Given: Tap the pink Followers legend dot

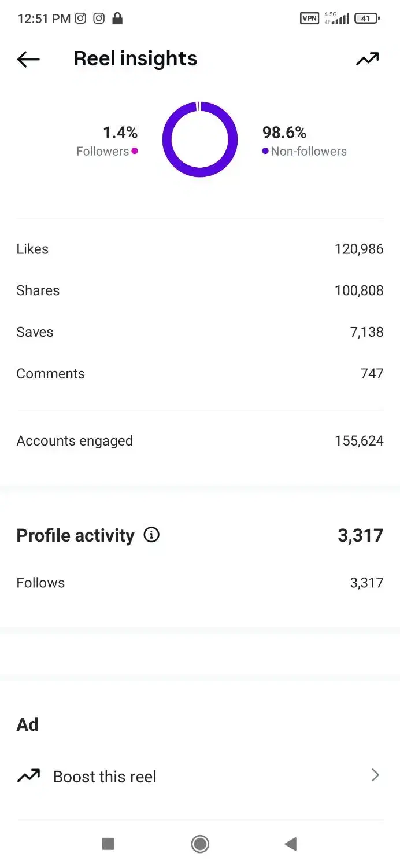Looking at the screenshot, I should 135,151.
